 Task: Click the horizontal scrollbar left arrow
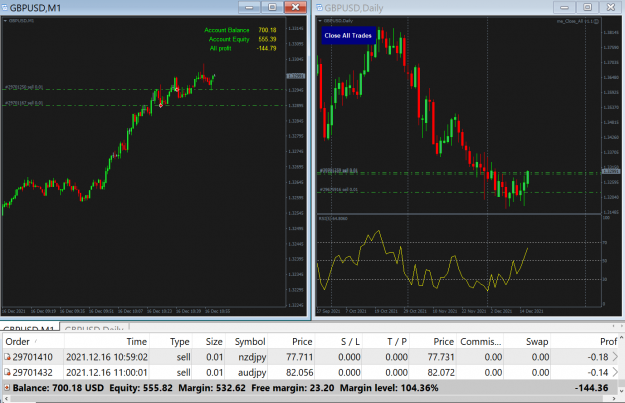6,399
